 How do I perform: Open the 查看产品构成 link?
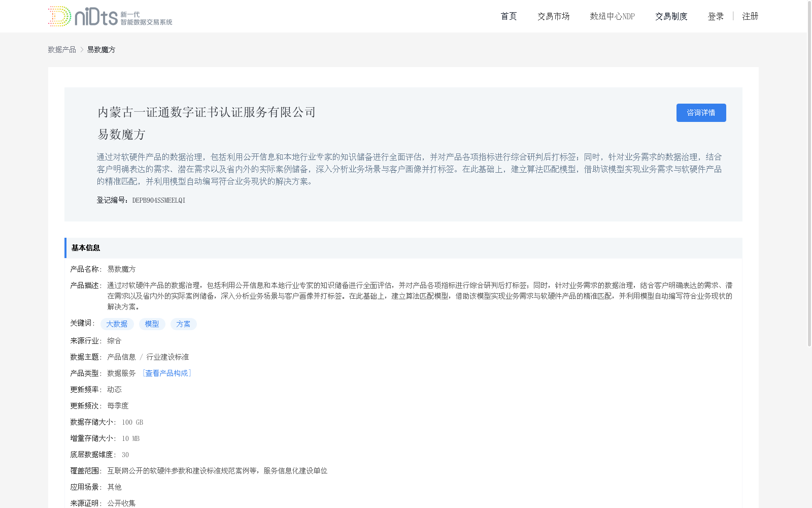pyautogui.click(x=167, y=373)
